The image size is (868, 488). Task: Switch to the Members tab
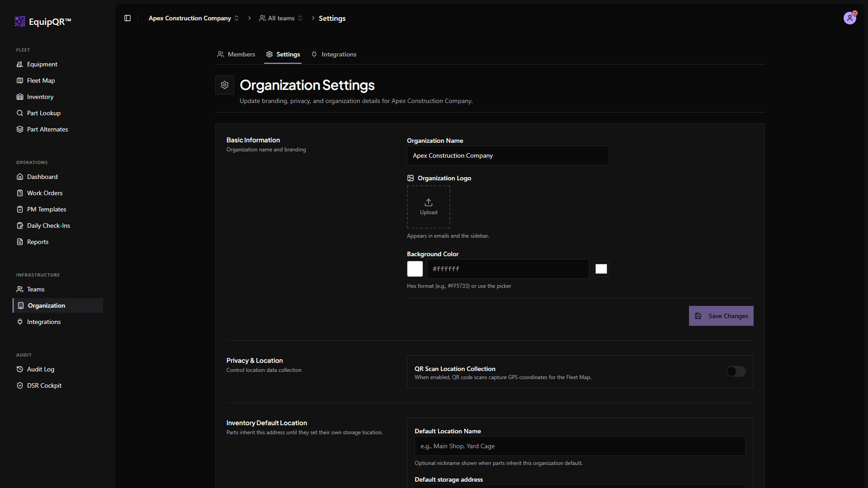click(236, 54)
